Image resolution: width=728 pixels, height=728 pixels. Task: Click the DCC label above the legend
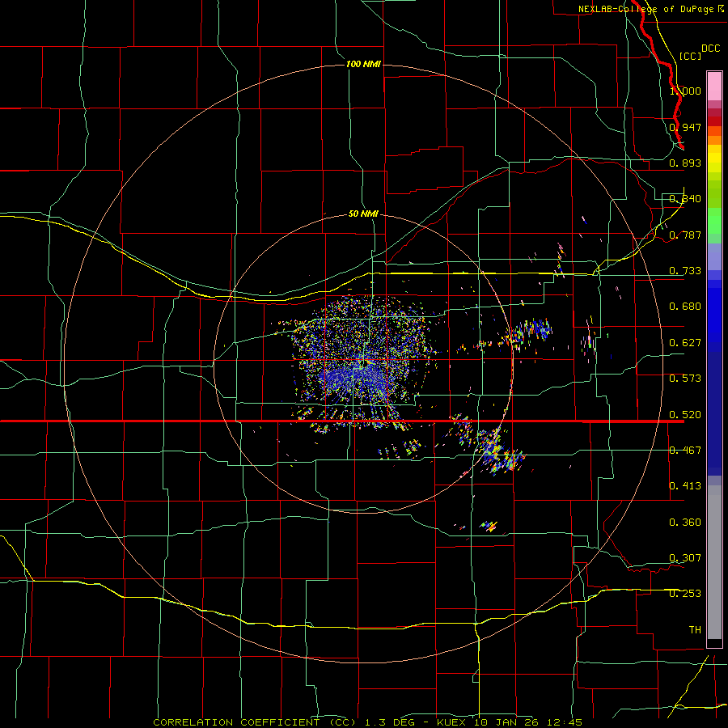click(710, 49)
